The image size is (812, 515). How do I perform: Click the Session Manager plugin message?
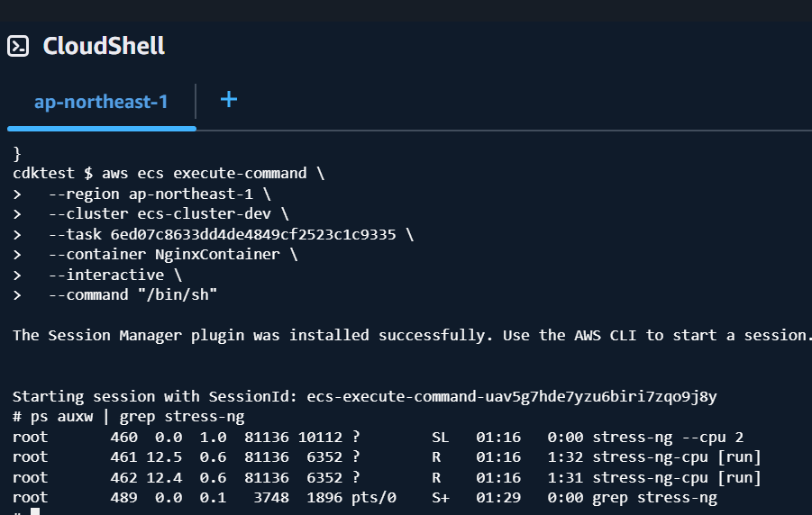(x=411, y=336)
